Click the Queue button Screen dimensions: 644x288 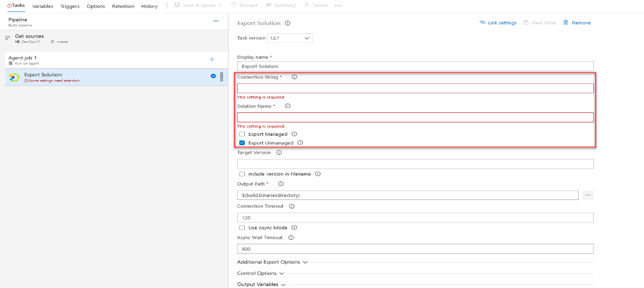coord(316,5)
